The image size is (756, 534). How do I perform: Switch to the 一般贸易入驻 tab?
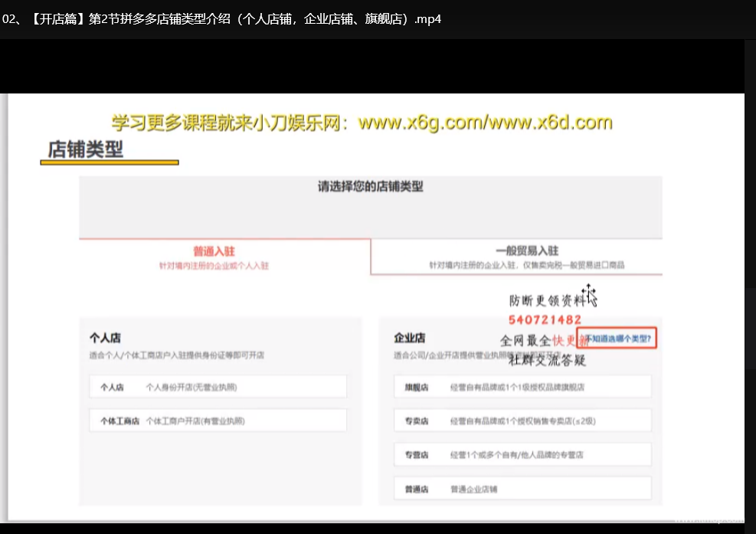coord(516,257)
